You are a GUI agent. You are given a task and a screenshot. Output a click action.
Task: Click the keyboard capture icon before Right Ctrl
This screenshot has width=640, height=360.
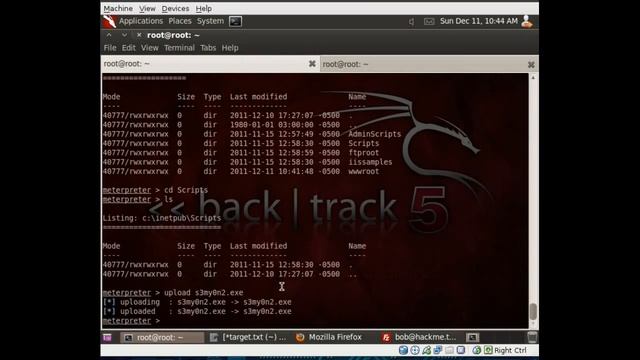488,350
